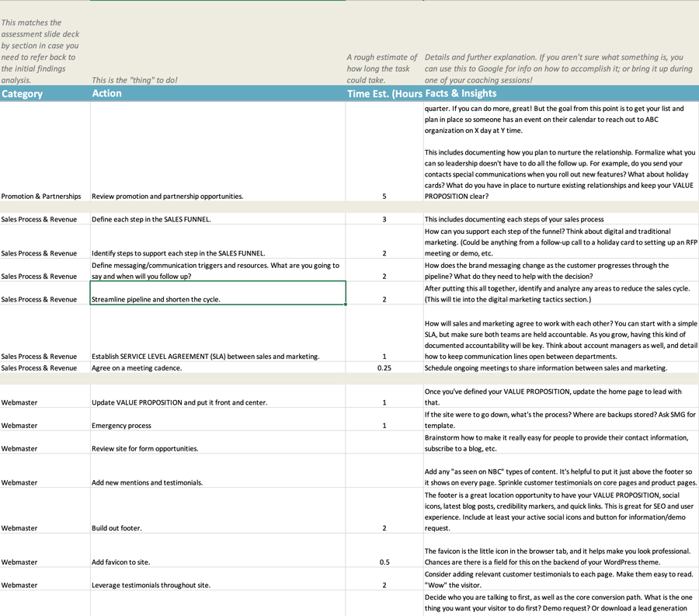This screenshot has height=616, width=699.
Task: Select 'The favicon is the little icon' insight
Action: (561, 551)
